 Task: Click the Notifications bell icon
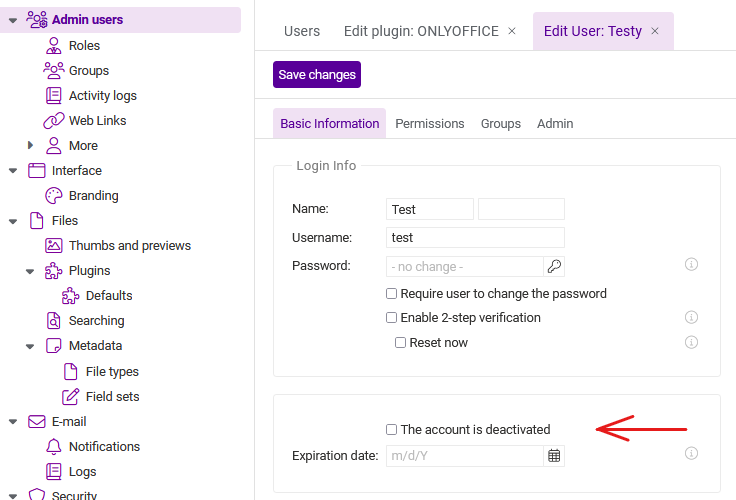[x=54, y=446]
